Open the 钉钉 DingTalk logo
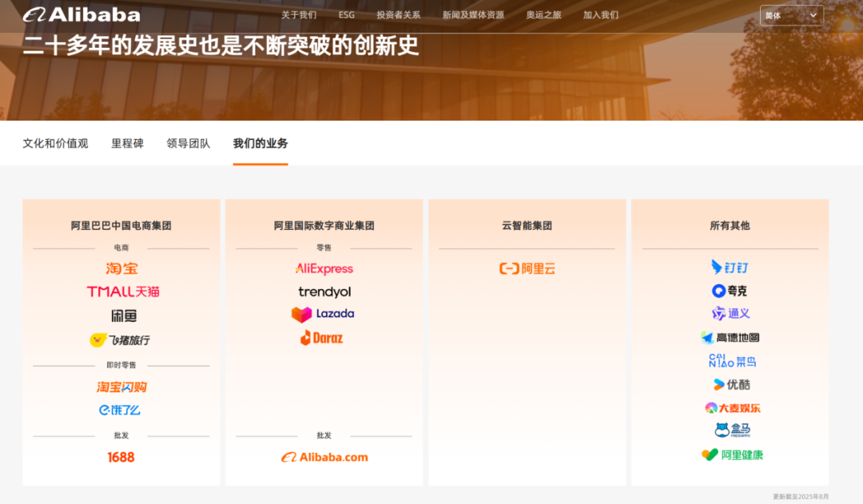 [730, 267]
